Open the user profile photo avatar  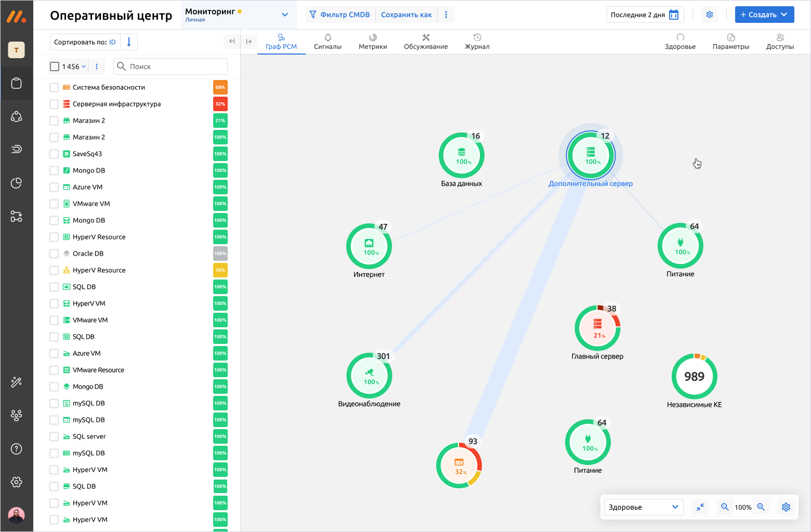[x=17, y=515]
